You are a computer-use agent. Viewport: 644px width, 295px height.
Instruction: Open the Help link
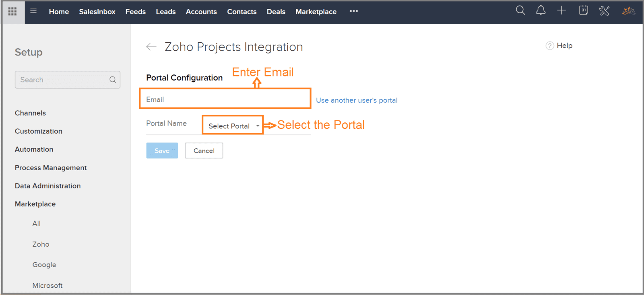click(564, 45)
